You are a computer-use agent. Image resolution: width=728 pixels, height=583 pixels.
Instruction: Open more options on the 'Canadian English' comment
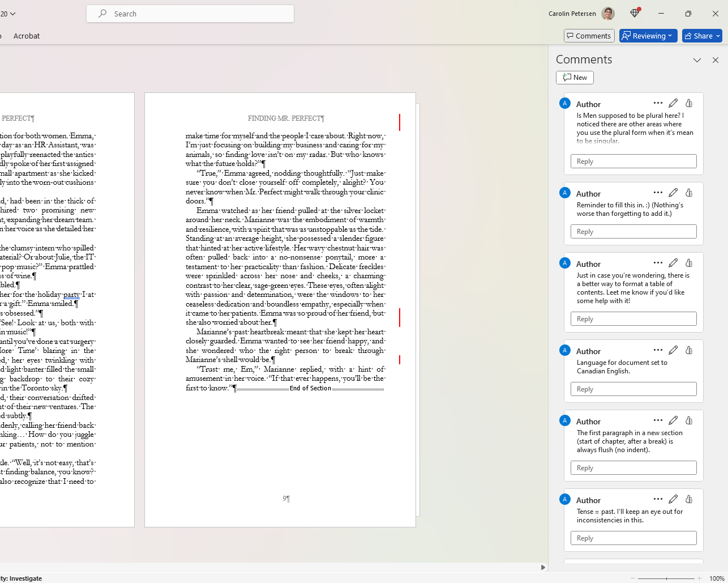[x=658, y=350]
